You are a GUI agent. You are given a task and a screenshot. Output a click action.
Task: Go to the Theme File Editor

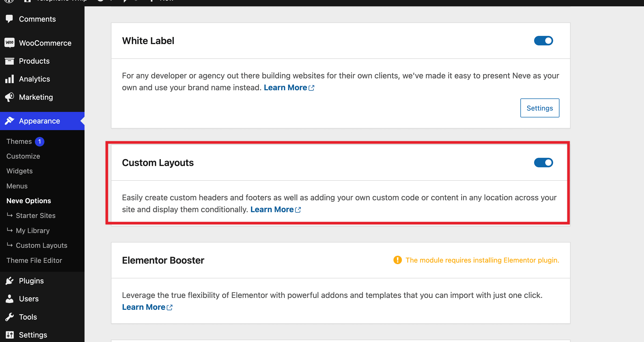34,260
